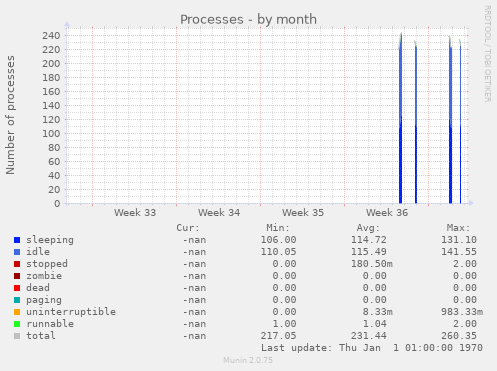
Task: Click the 'Last update' timestamp line
Action: tap(372, 348)
